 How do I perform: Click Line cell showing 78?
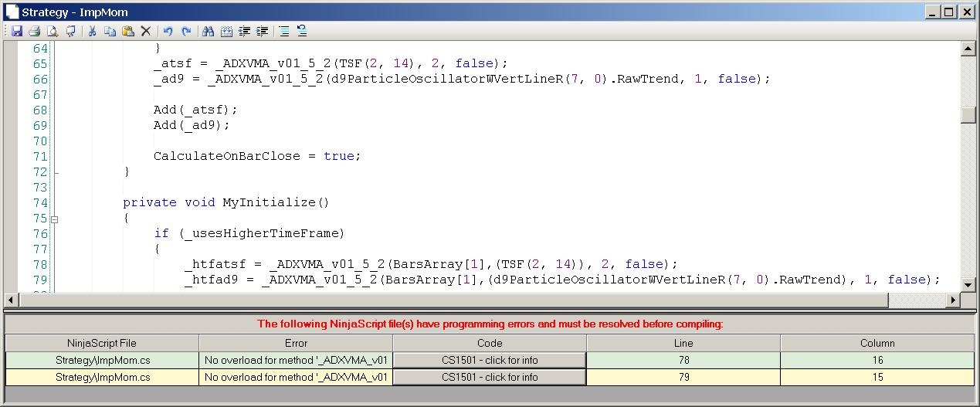683,360
